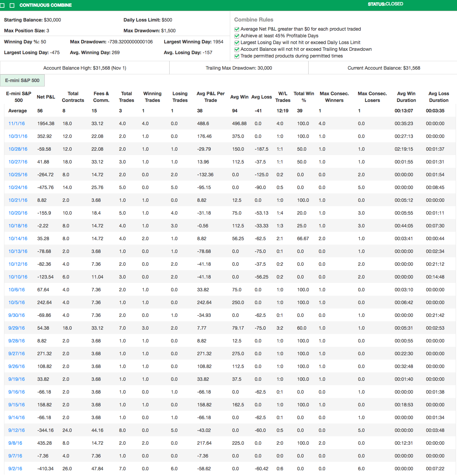Screen dimensions: 457x476
Task: Click the Avg Win Duration column header
Action: [x=406, y=97]
